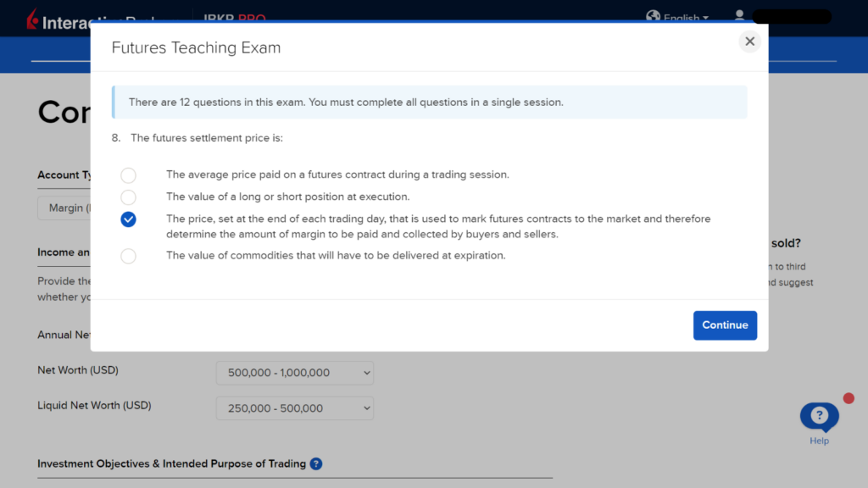Click the Account Type section heading

[65, 175]
